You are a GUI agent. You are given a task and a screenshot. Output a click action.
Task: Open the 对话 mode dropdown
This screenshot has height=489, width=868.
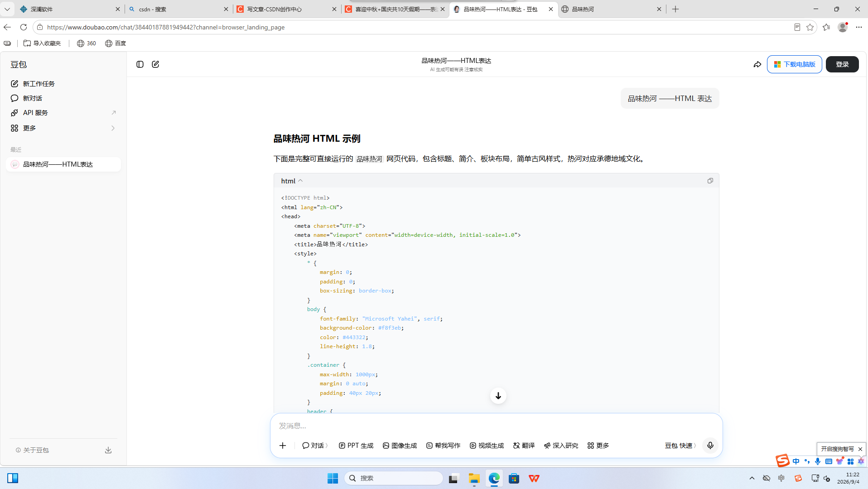(315, 446)
